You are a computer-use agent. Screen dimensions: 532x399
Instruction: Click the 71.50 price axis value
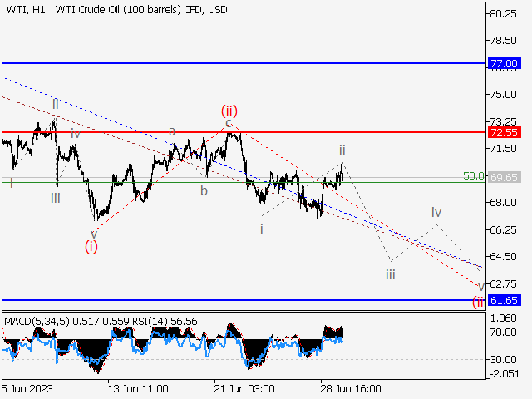click(x=504, y=148)
